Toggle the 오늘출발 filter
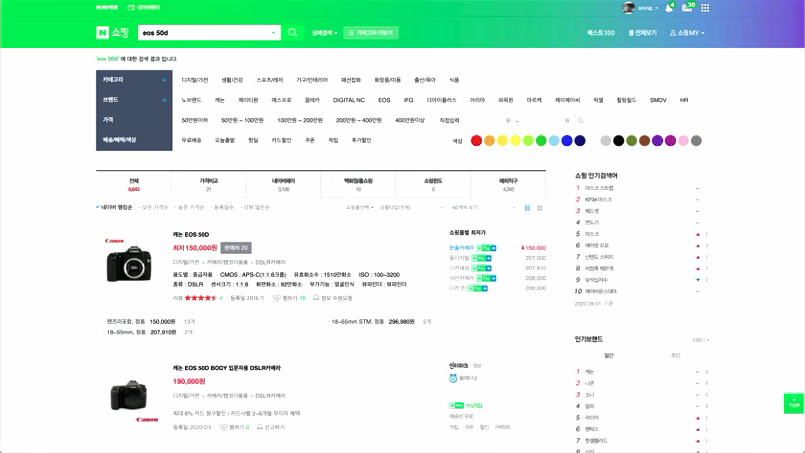 224,140
